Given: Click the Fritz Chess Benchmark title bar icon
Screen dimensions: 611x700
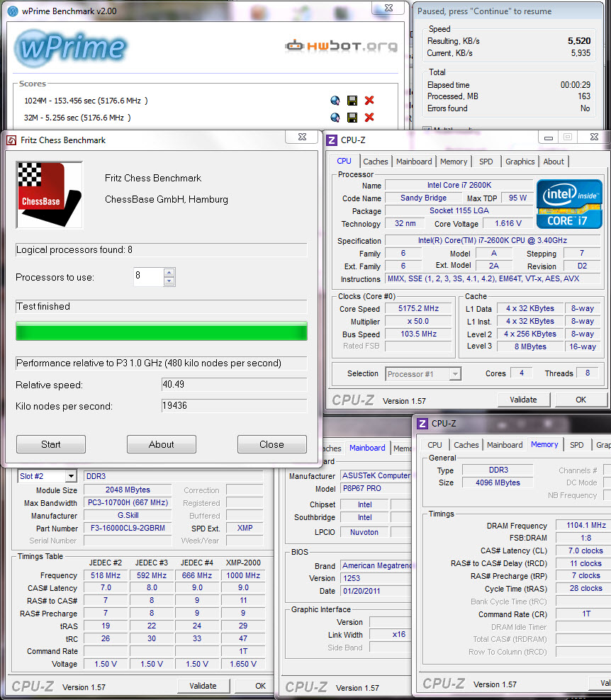Looking at the screenshot, I should pos(11,140).
